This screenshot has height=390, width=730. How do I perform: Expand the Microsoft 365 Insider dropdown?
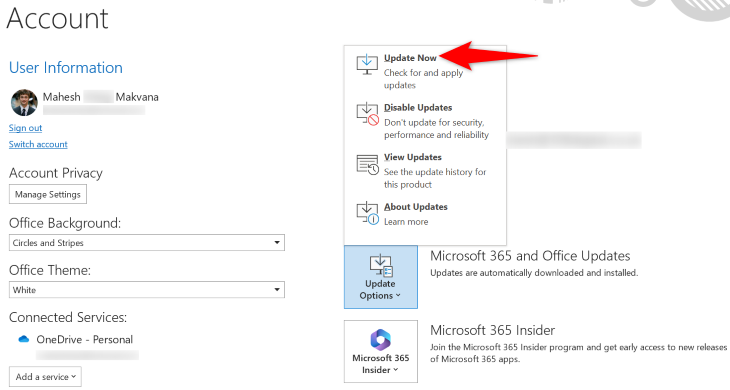coord(381,351)
